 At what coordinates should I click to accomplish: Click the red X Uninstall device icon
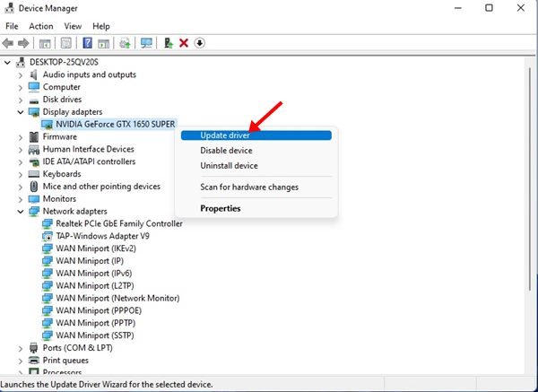pyautogui.click(x=184, y=42)
